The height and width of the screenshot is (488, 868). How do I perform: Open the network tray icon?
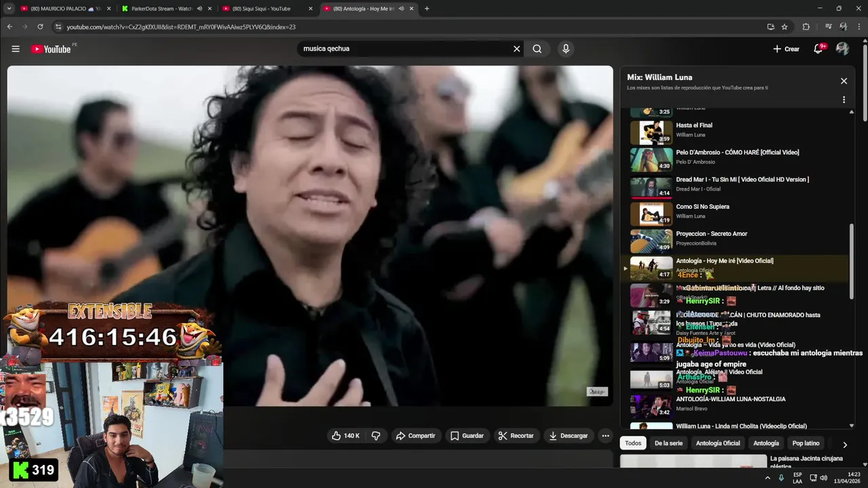click(812, 478)
